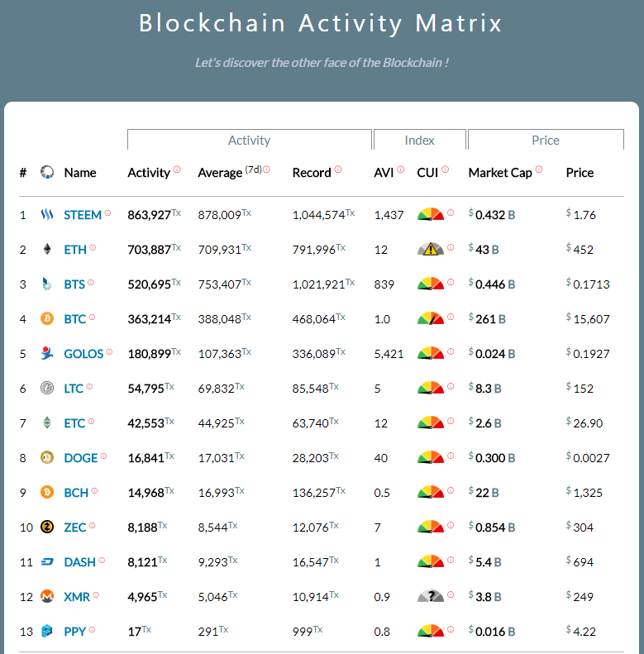Click the Dogecoin logo icon
644x654 pixels.
click(47, 458)
